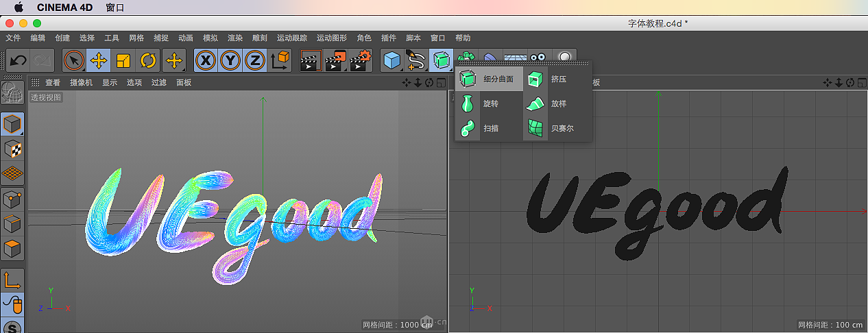This screenshot has width=868, height=333.
Task: Click the tweak mode mouse icon
Action: (x=12, y=304)
